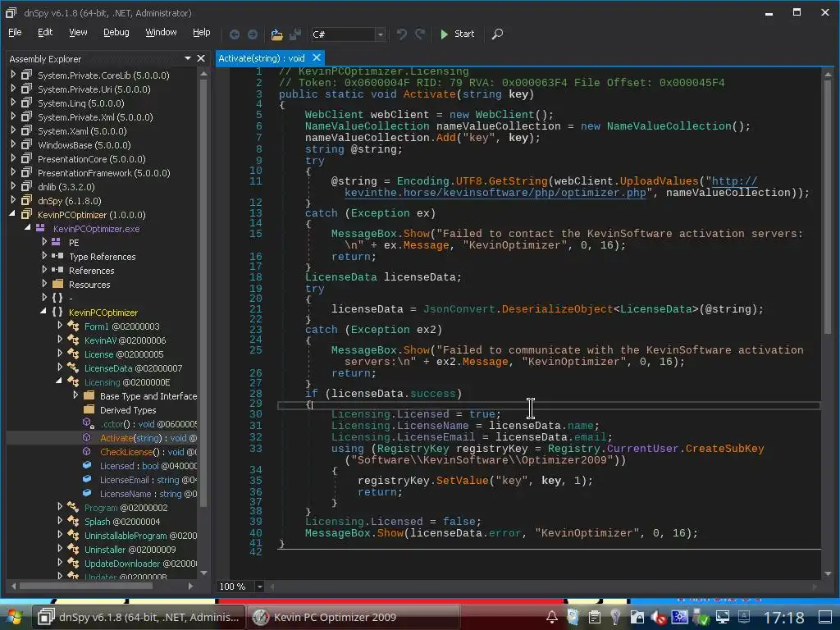The image size is (840, 630).
Task: Open the View menu
Action: (x=78, y=32)
